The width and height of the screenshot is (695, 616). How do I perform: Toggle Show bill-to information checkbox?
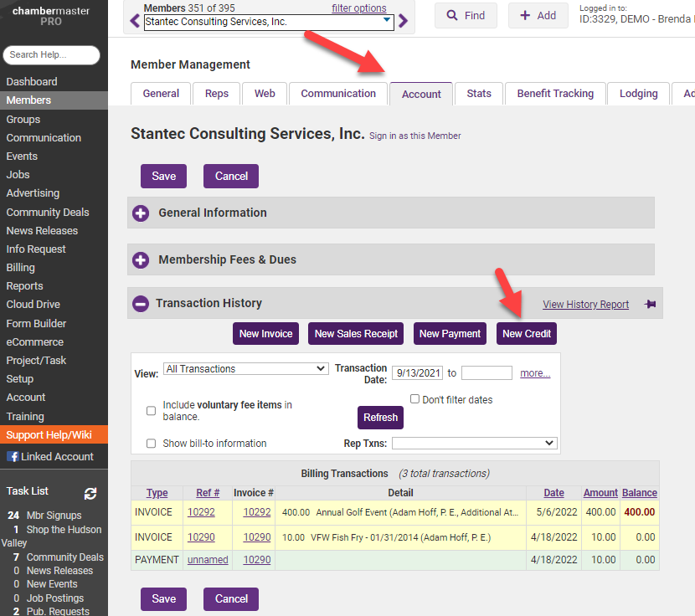click(x=152, y=444)
